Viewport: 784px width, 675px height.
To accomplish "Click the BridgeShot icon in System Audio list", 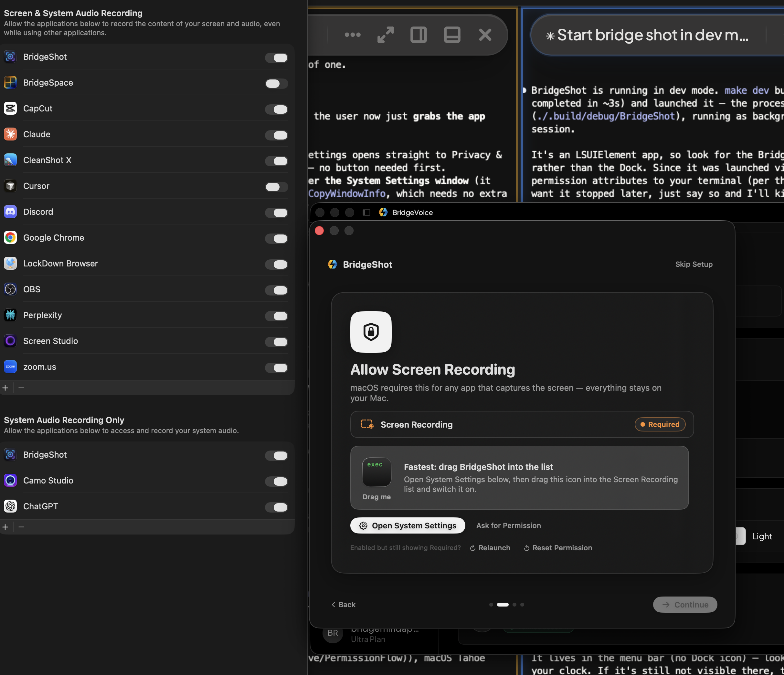I will [10, 454].
